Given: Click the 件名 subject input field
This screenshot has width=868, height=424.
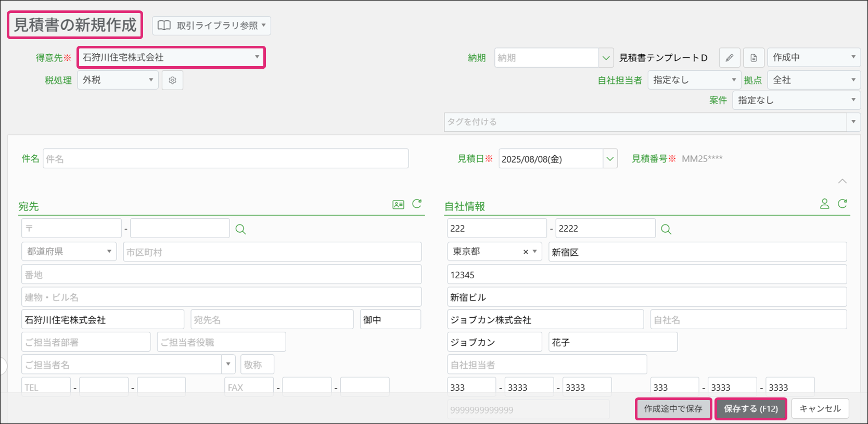Looking at the screenshot, I should tap(225, 159).
